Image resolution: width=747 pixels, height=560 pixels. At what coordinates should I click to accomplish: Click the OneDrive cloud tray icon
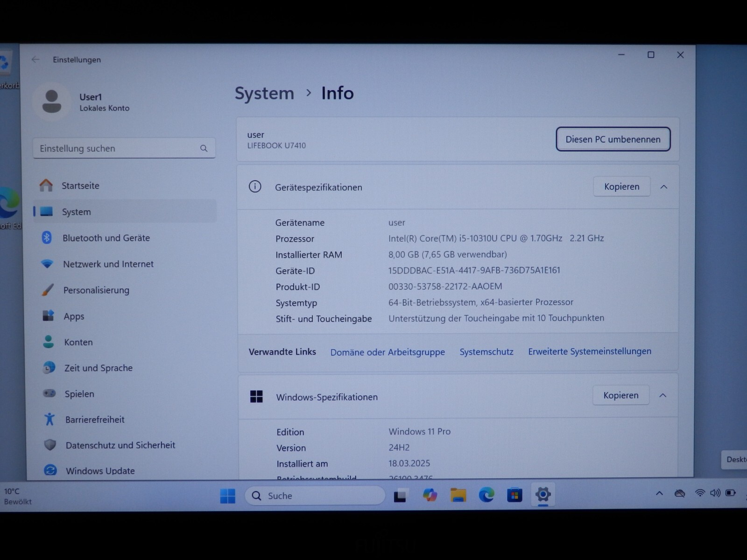[x=680, y=493]
